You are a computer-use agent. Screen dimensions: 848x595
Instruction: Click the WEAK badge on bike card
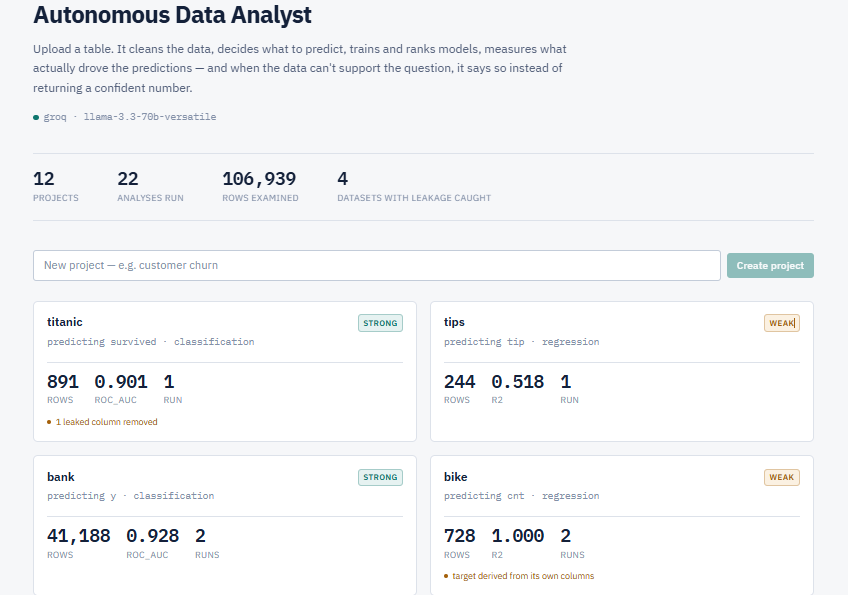pos(781,477)
